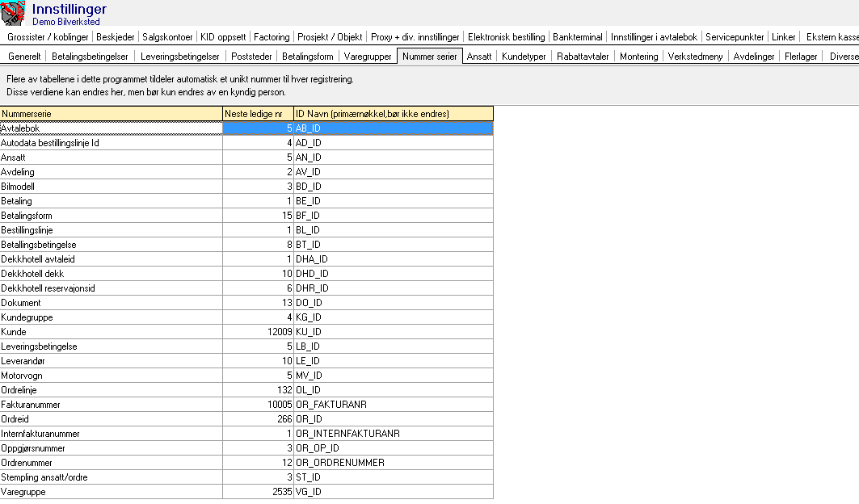Screen dimensions: 859x504
Task: Select the KU_ID cell
Action: pyautogui.click(x=394, y=331)
